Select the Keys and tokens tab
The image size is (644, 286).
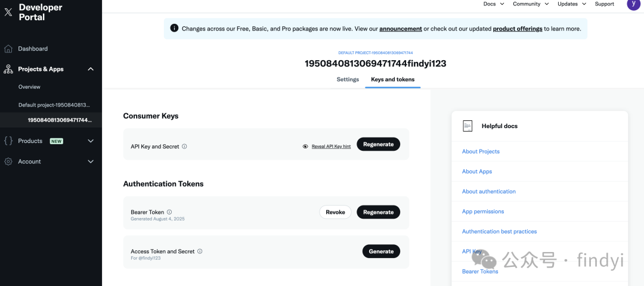point(392,80)
